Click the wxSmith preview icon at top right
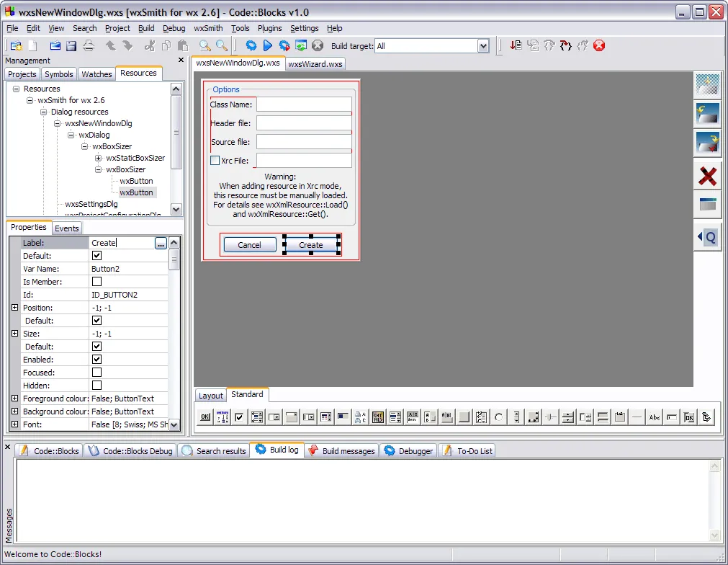This screenshot has width=728, height=565. coord(707,84)
